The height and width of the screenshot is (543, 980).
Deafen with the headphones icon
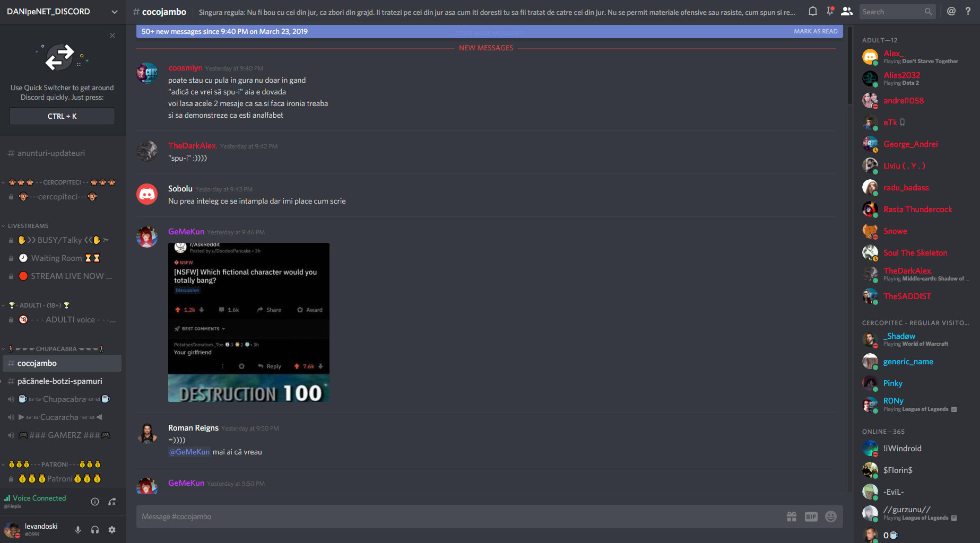pos(95,530)
